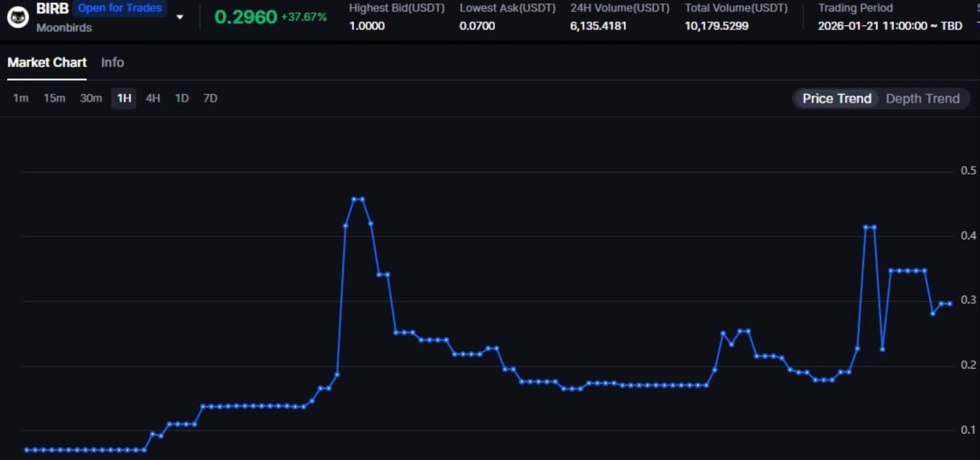Click the last data point on the price line
The height and width of the screenshot is (460, 980).
950,304
